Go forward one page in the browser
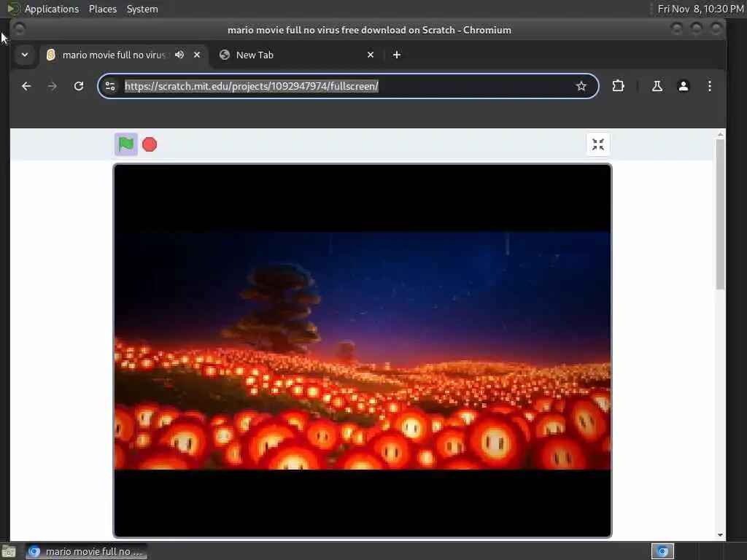 pyautogui.click(x=53, y=86)
